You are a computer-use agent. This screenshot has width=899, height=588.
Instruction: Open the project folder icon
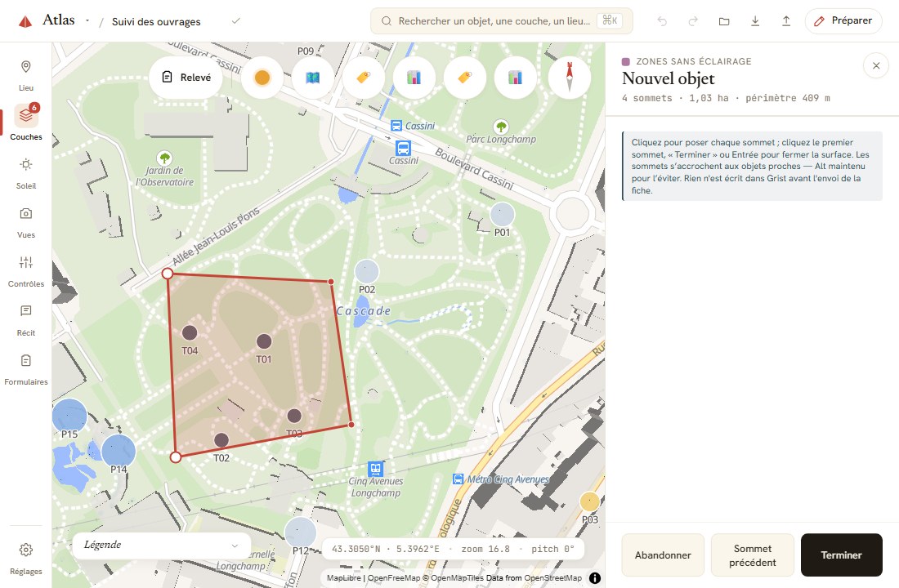pos(724,21)
